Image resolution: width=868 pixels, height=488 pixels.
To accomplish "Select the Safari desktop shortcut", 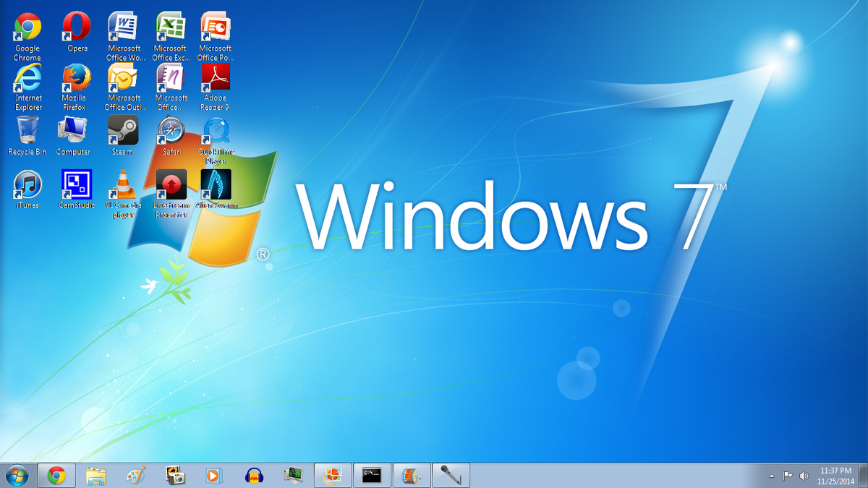I will tap(171, 135).
